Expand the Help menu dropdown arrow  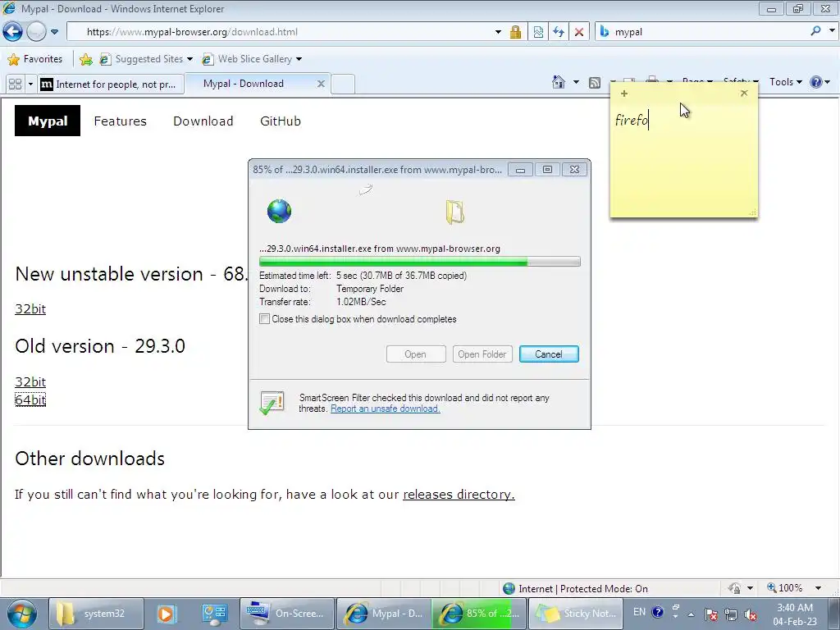pos(828,83)
